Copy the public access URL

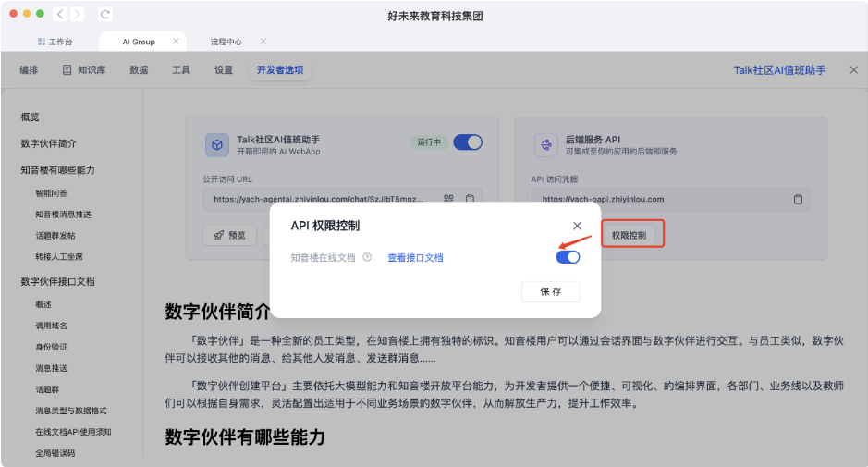pyautogui.click(x=470, y=199)
